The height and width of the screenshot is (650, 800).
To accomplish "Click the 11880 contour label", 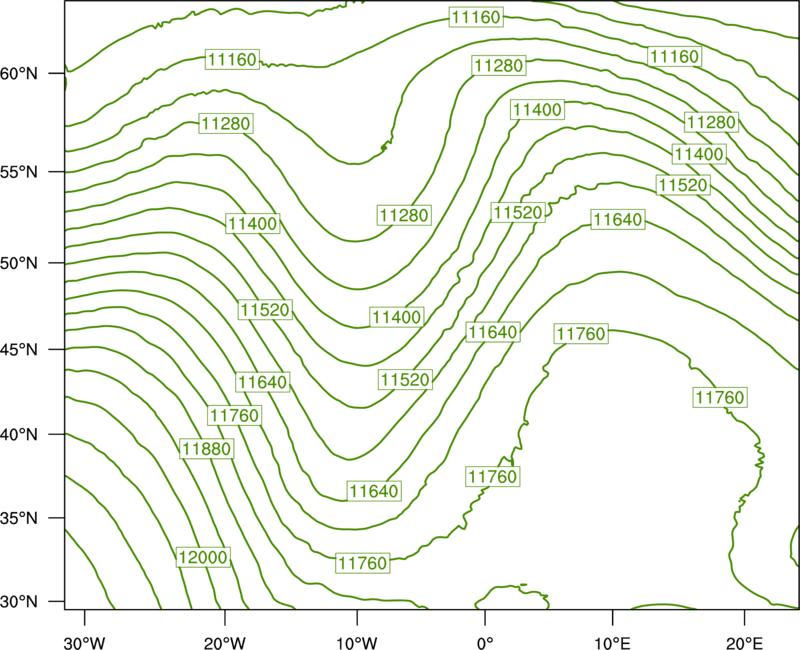I will pyautogui.click(x=207, y=449).
